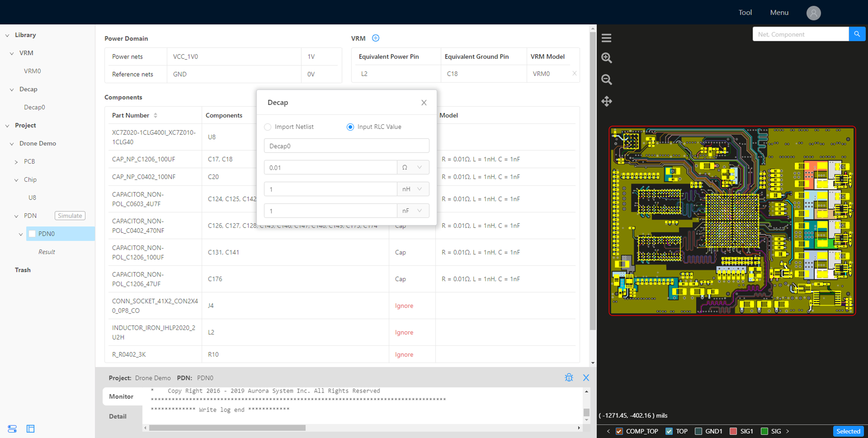Switch to the Detail log tab
The width and height of the screenshot is (868, 438).
118,417
